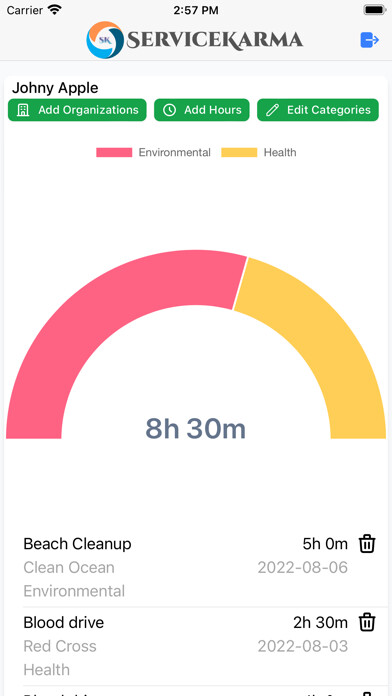Open Edit Categories
Viewport: 392px width, 696px height.
coord(318,110)
